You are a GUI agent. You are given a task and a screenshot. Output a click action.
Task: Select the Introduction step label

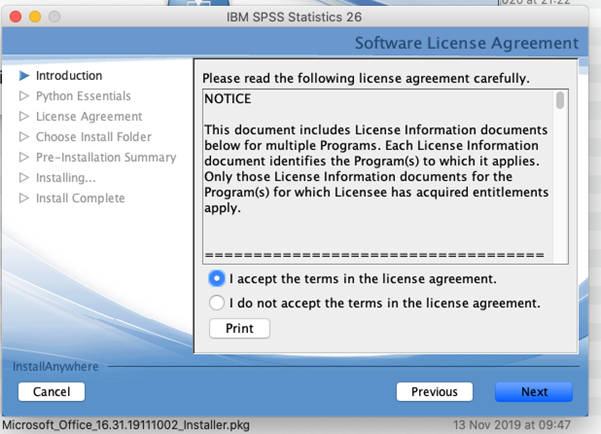(x=69, y=76)
